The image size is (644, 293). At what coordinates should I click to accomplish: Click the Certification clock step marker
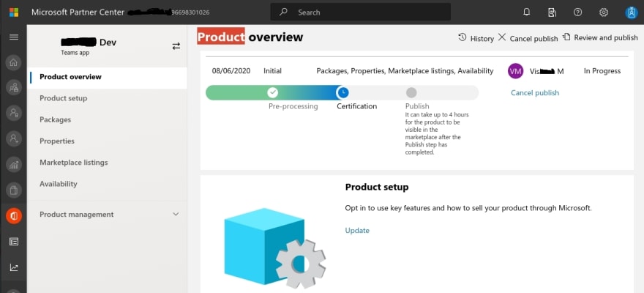342,92
